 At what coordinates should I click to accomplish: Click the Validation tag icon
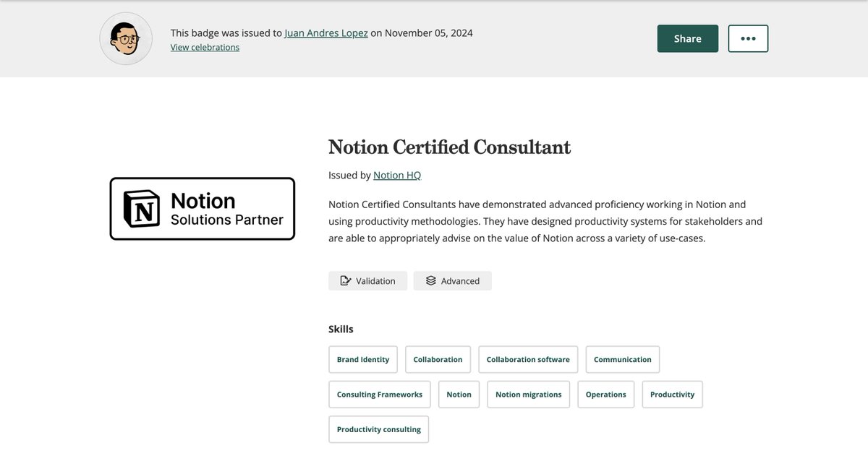point(345,280)
